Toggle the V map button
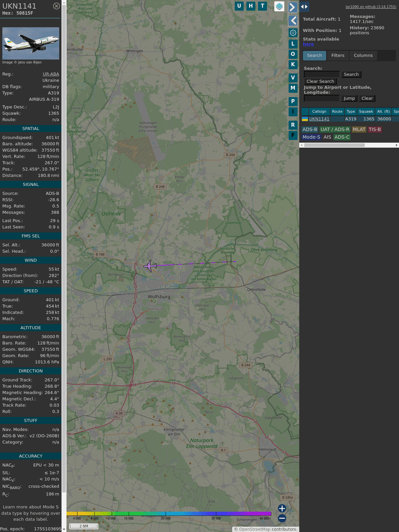 pyautogui.click(x=293, y=78)
